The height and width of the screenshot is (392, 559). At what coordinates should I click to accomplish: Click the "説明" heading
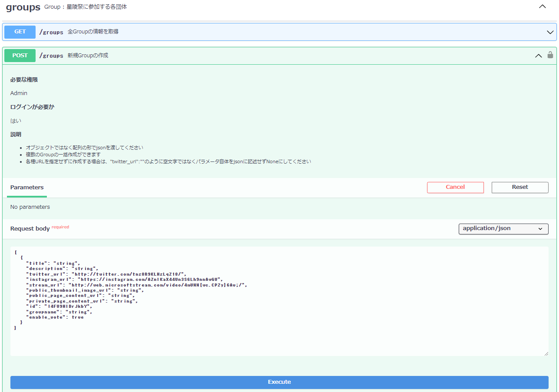16,135
